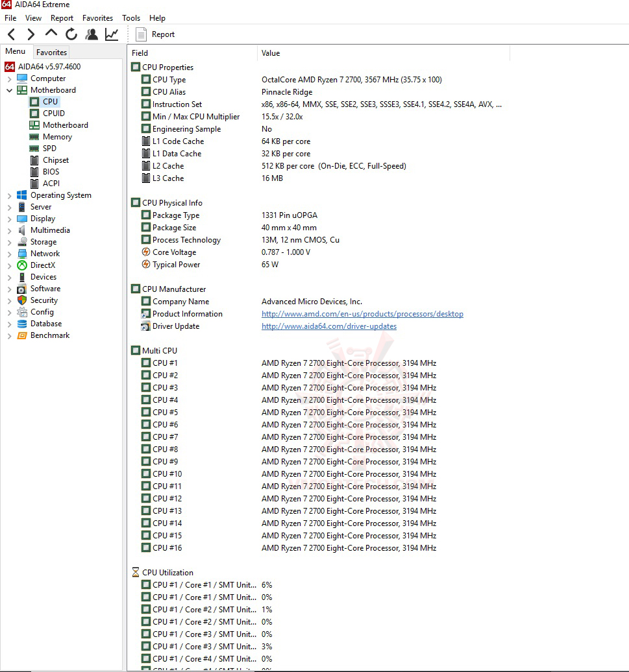Select the Typical Power 65 W row
Screen dimensions: 629x672
(x=210, y=265)
